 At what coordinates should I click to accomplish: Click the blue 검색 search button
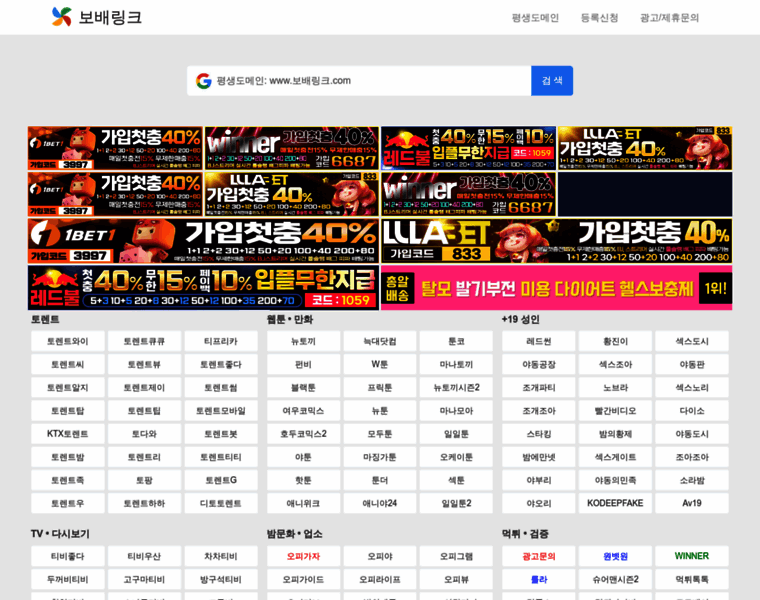(552, 81)
